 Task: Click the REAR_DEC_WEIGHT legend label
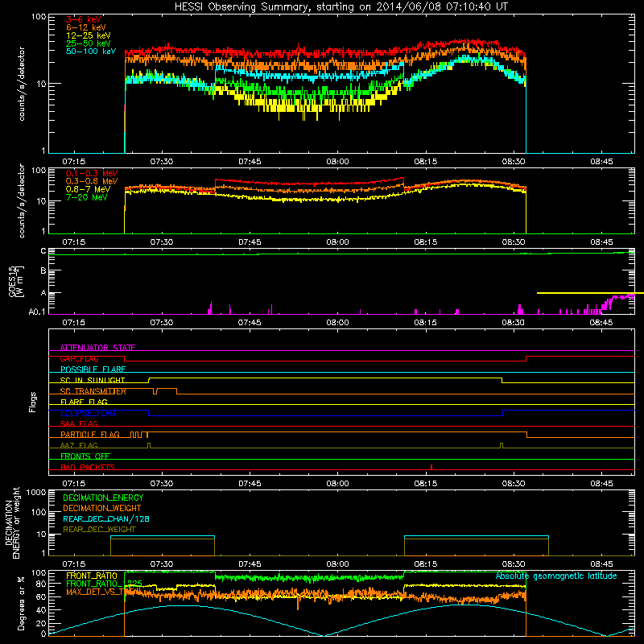point(99,530)
